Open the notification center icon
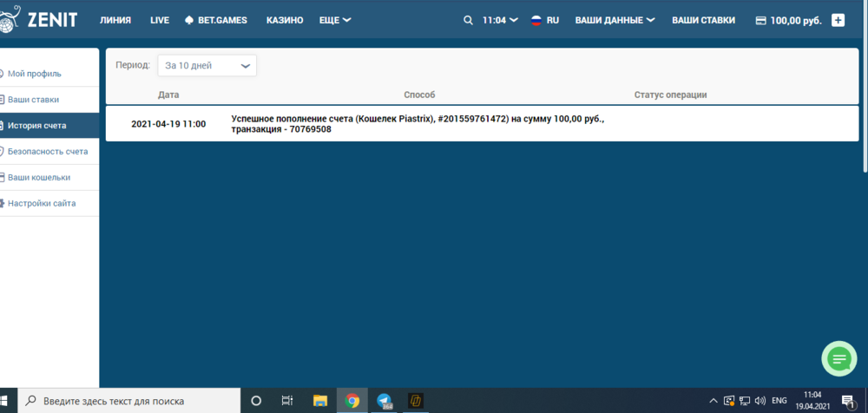The width and height of the screenshot is (868, 413). point(847,401)
